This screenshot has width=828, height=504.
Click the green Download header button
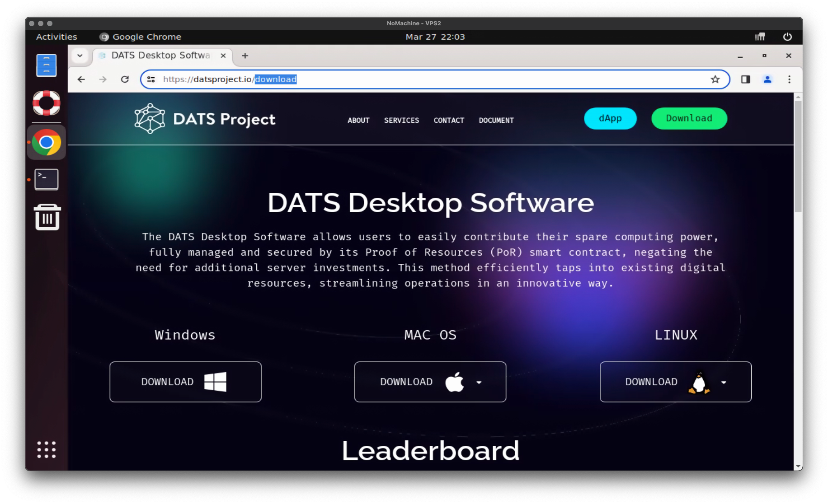(x=689, y=119)
